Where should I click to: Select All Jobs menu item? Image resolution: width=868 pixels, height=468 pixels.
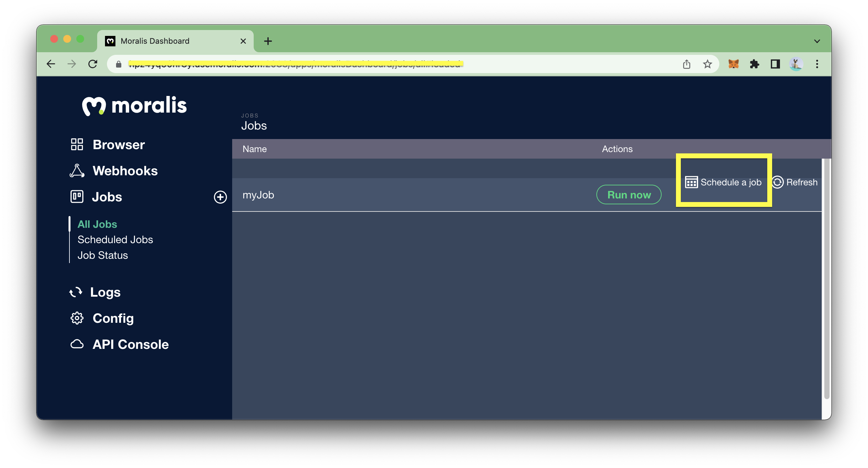click(97, 224)
